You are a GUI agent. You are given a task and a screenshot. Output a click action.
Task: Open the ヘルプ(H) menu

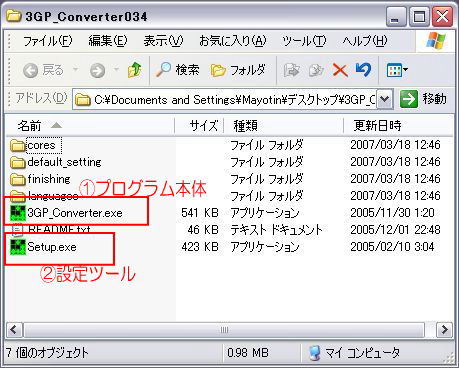coord(365,41)
